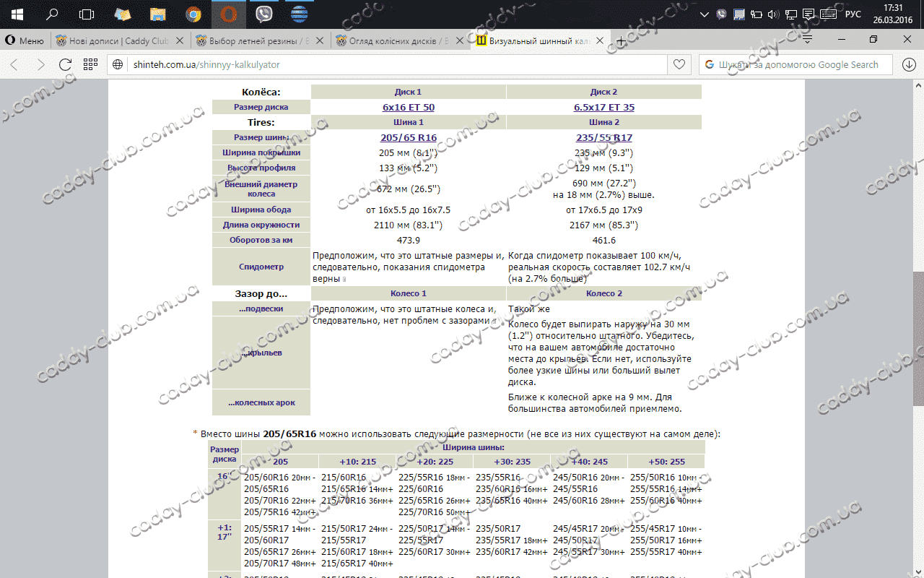Screen dimensions: 924x578
Task: Click the reload page icon
Action: point(65,64)
